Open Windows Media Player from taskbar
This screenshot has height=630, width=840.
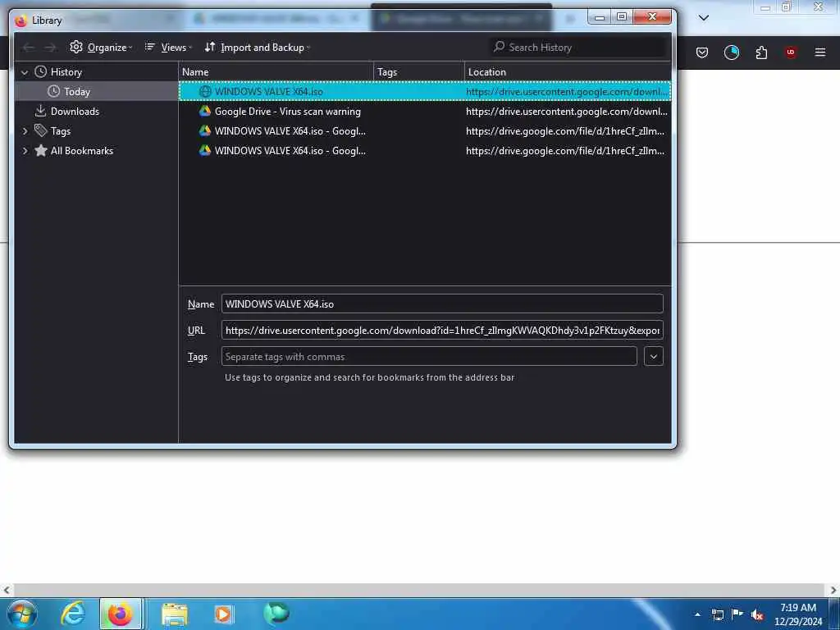click(223, 614)
